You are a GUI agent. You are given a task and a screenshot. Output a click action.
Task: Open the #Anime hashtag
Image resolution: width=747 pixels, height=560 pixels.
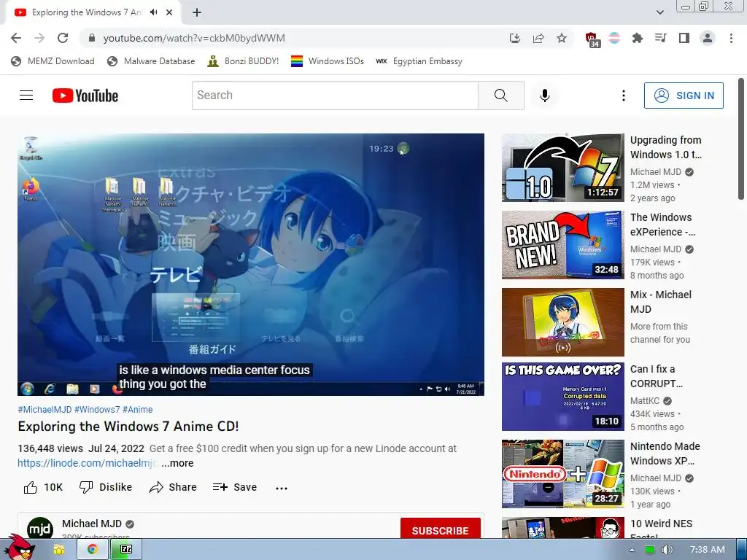pos(138,410)
